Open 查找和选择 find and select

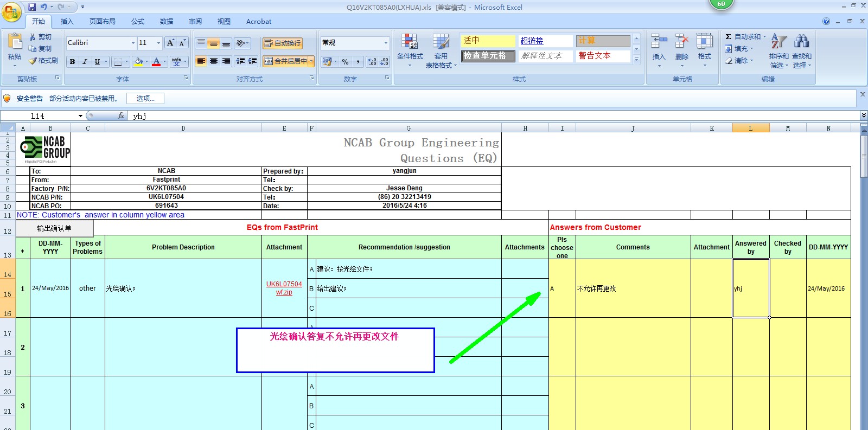801,50
